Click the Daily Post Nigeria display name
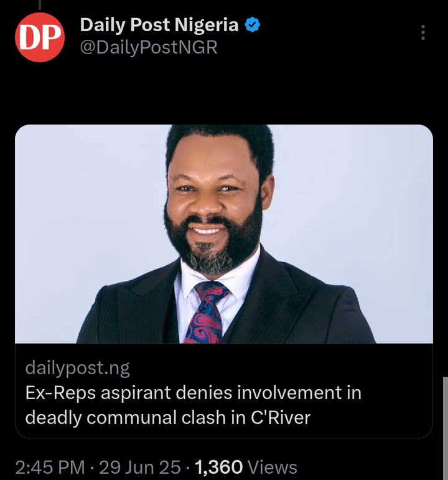This screenshot has width=448, height=480. point(159,26)
